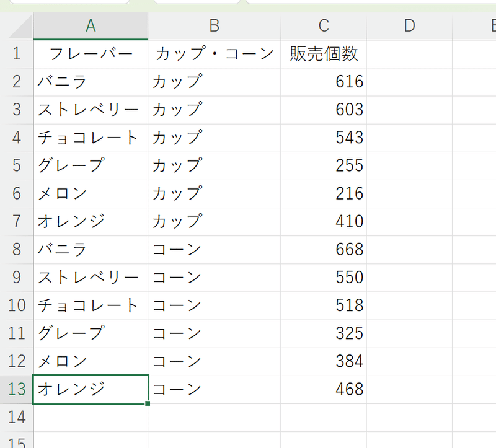Select column B header
The height and width of the screenshot is (448, 496).
tap(214, 25)
